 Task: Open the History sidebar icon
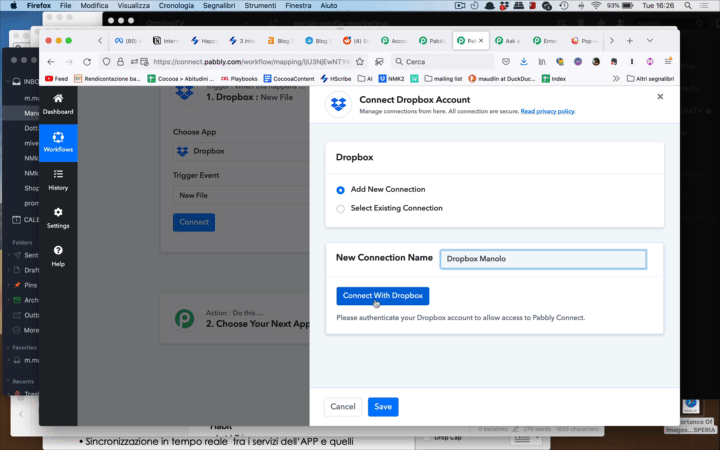tap(58, 180)
